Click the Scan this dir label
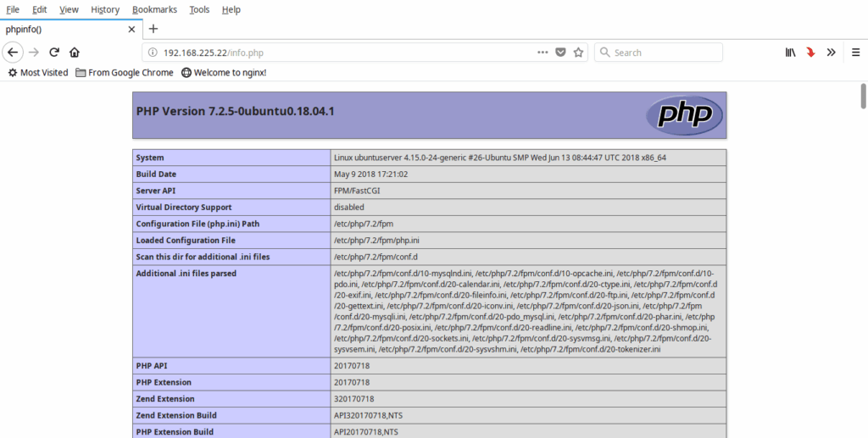The image size is (868, 438). (x=203, y=258)
